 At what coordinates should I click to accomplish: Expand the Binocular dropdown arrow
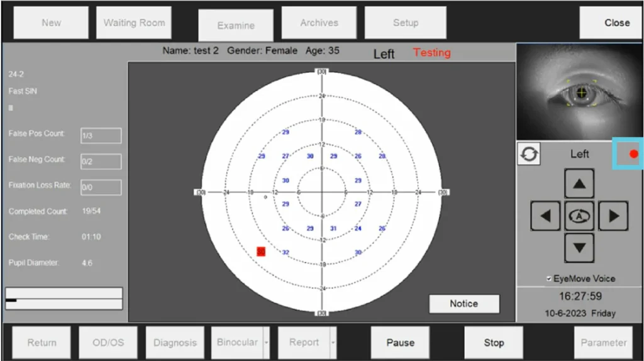click(x=267, y=343)
